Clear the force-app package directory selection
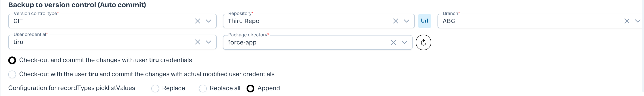Viewport: 644px width, 96px height. 393,43
